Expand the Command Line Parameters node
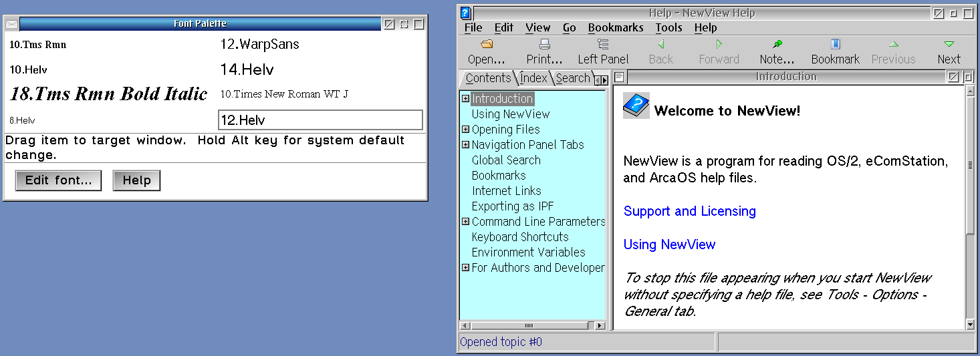Screen dimensions: 980x356 pos(465,221)
